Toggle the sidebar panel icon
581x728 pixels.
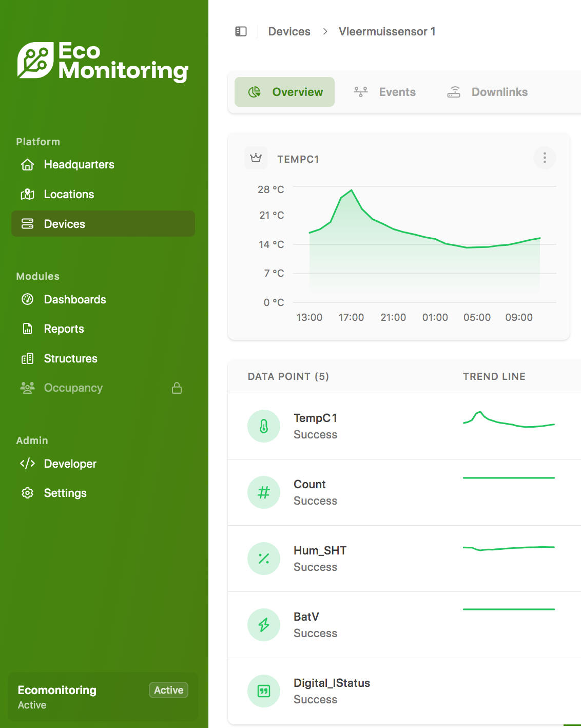coord(241,31)
